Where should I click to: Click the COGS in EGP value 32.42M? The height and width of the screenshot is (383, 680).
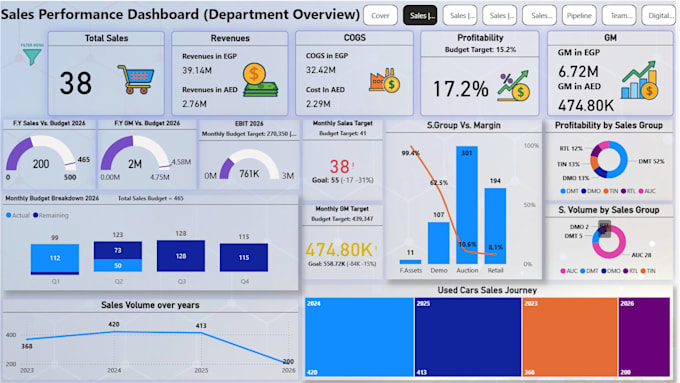[320, 70]
